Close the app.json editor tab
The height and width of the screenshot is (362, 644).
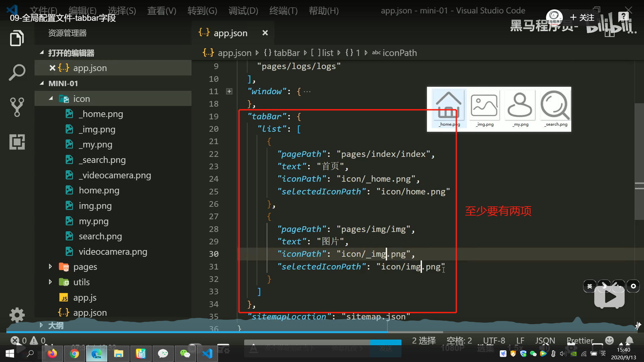click(x=265, y=33)
